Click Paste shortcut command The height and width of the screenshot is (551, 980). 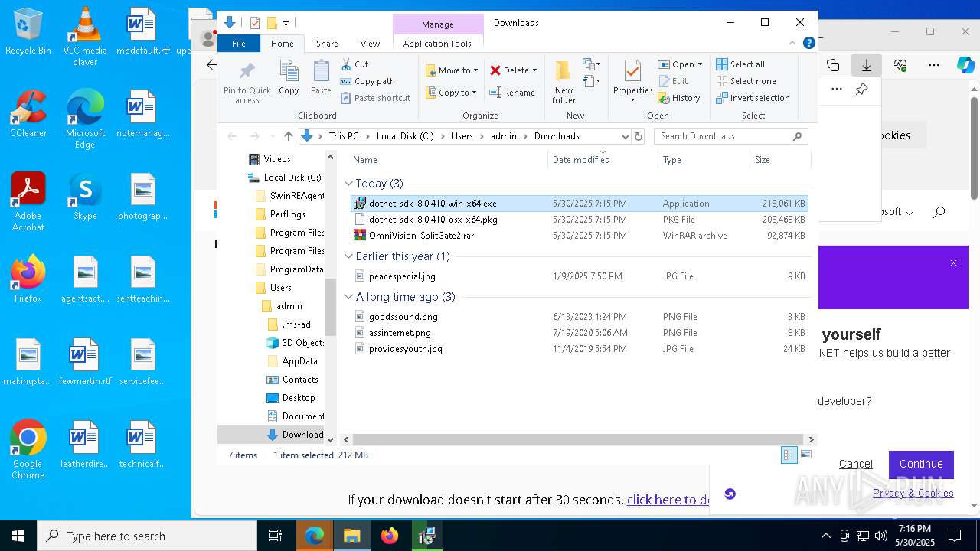tap(376, 98)
